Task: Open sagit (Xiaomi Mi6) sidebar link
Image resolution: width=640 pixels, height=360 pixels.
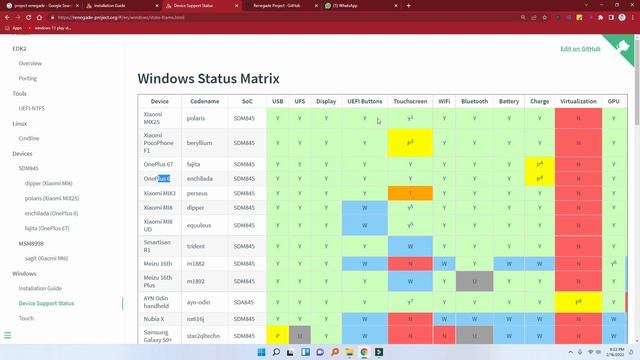Action: 46,258
